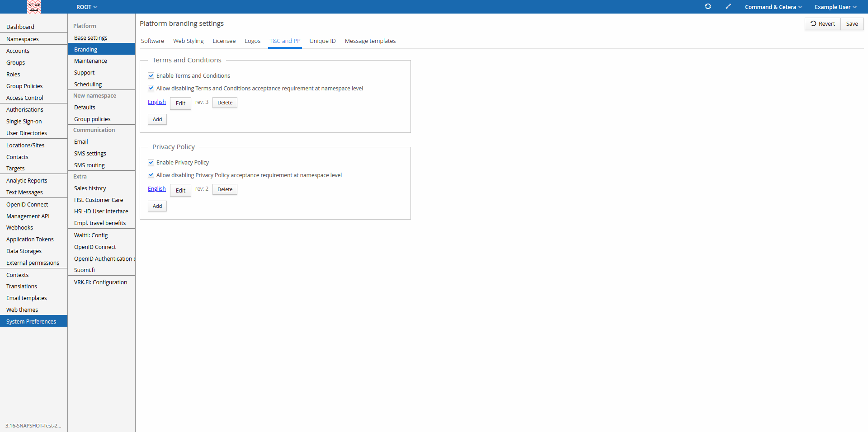
Task: Expand the Command & Cetera dropdown
Action: point(773,7)
